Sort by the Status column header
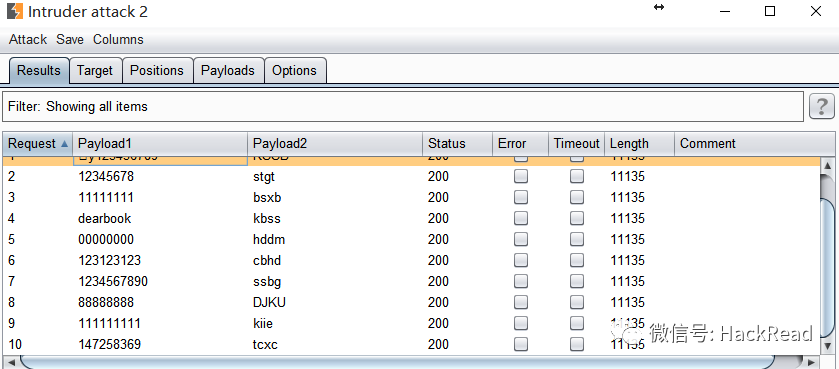Viewport: 839px width, 369px height. pos(457,144)
